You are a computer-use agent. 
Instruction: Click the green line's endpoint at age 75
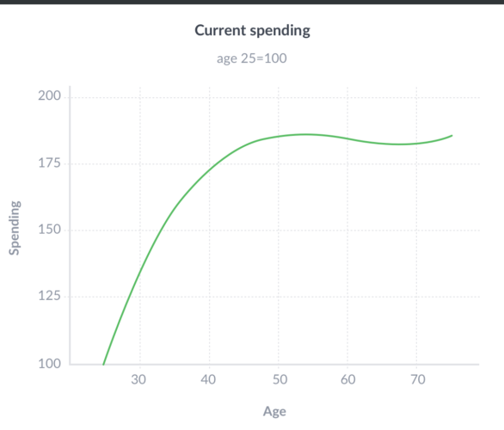pos(452,136)
